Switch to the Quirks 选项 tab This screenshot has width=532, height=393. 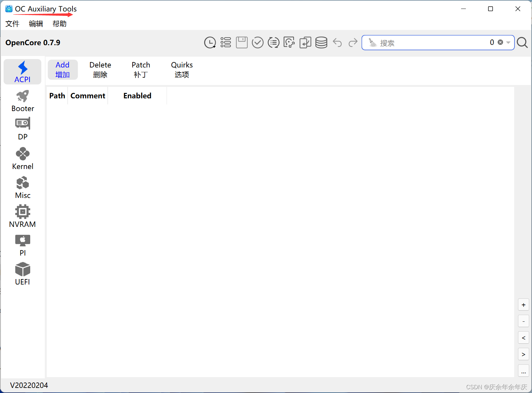pos(182,70)
